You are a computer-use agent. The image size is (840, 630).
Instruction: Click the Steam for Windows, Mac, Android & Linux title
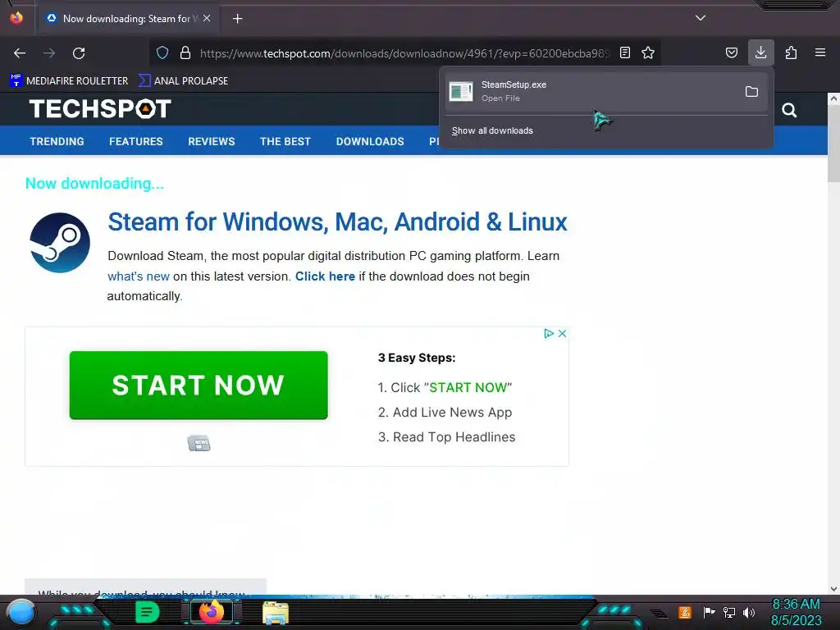tap(337, 221)
